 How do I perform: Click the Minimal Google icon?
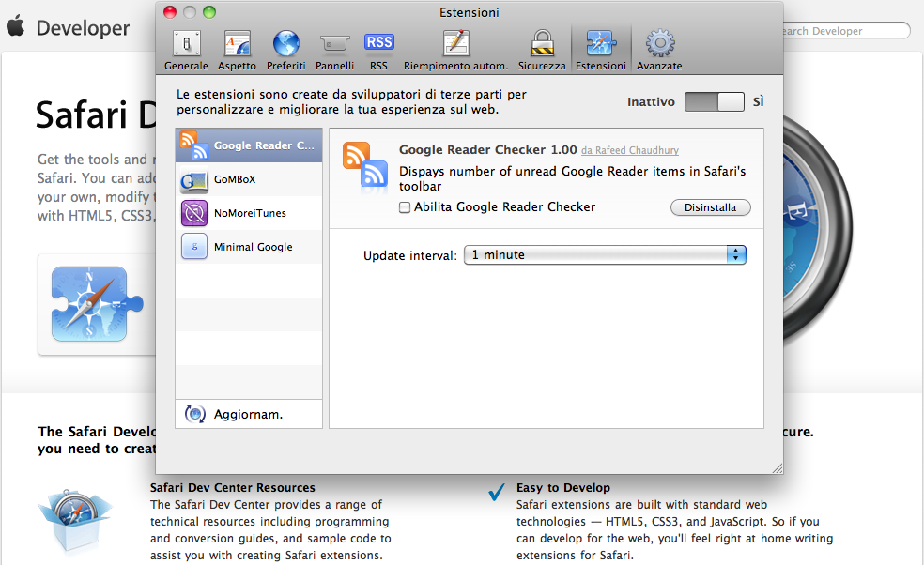pyautogui.click(x=194, y=246)
